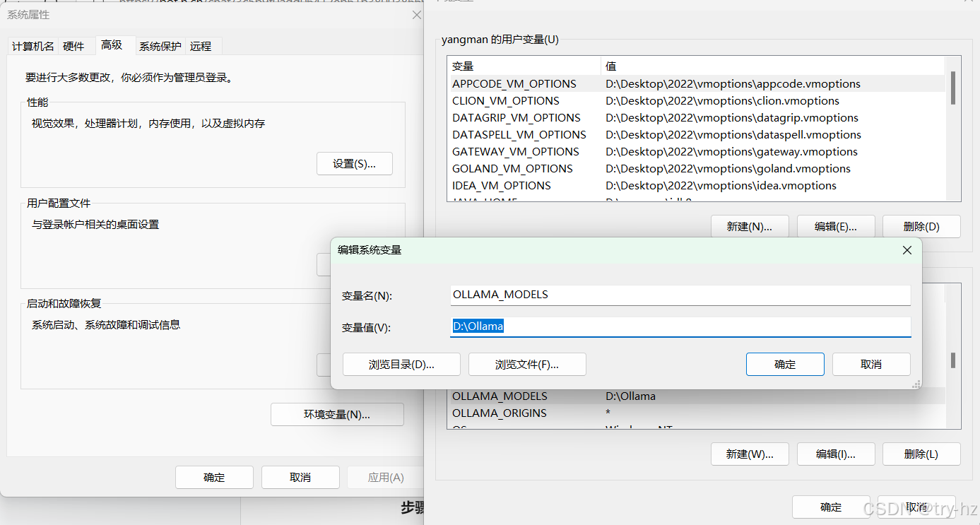The width and height of the screenshot is (980, 525).
Task: Click 取消 in the 系统属性 window
Action: point(300,478)
